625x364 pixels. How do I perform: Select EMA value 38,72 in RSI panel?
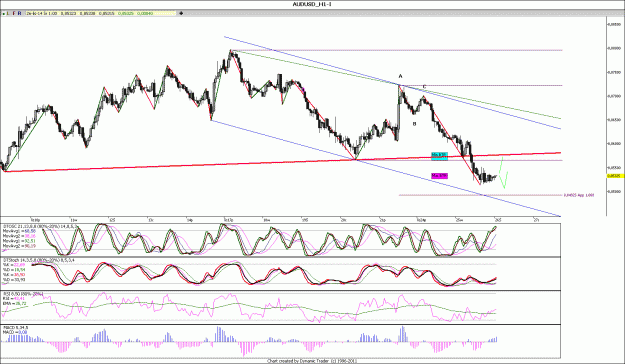tap(20, 303)
